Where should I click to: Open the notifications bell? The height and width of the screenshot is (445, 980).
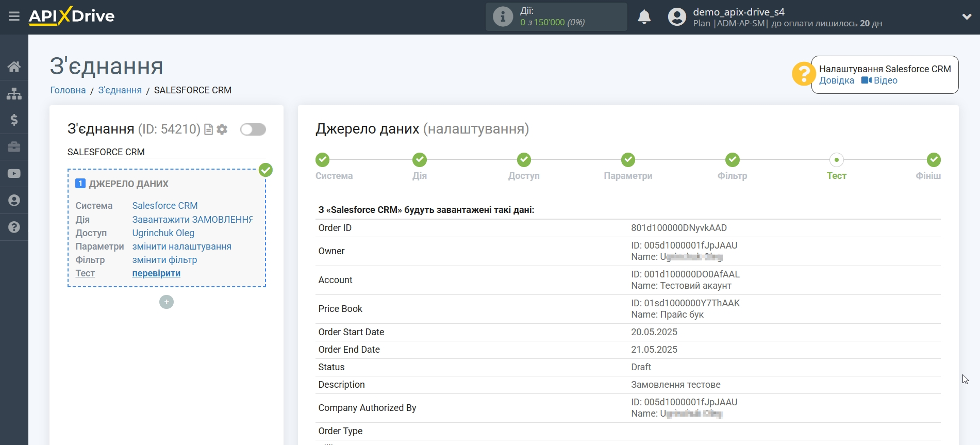click(644, 17)
